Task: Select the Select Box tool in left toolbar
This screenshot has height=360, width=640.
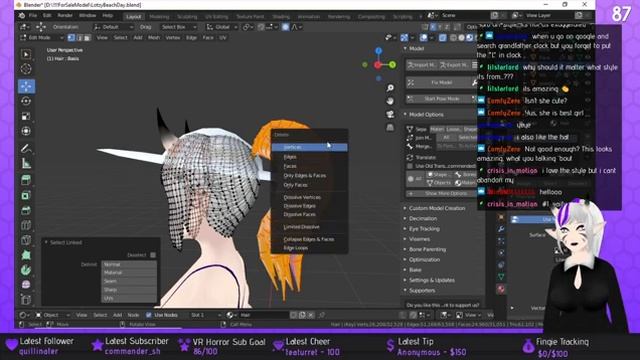Action: [26, 54]
